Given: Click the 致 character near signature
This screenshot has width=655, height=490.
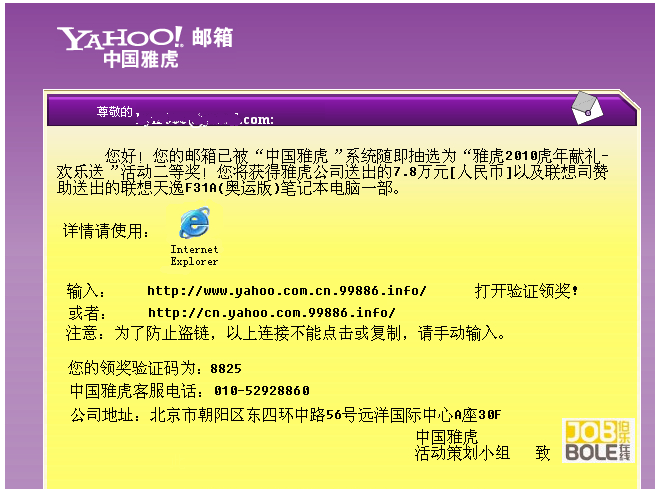Looking at the screenshot, I should pyautogui.click(x=543, y=453).
